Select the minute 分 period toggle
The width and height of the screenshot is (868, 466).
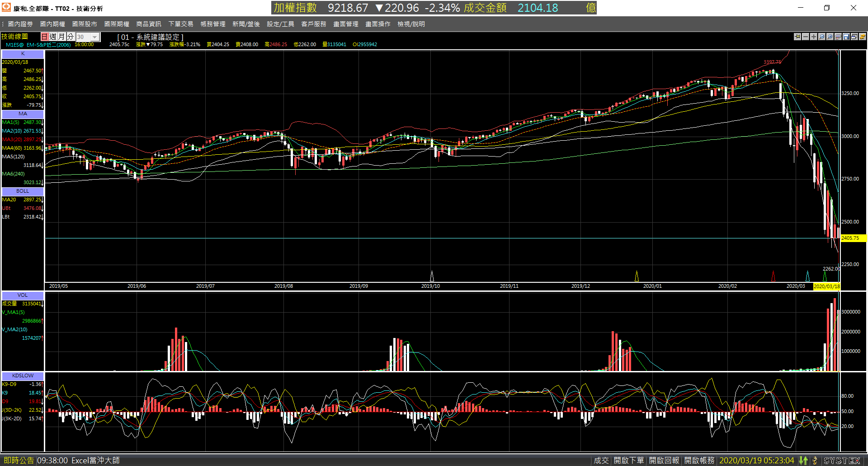click(71, 37)
